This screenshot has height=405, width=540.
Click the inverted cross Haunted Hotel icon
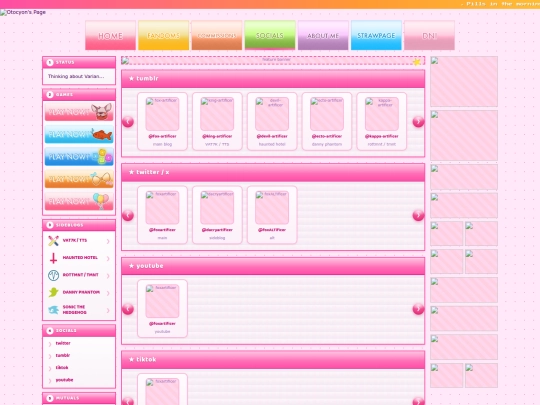click(x=53, y=258)
